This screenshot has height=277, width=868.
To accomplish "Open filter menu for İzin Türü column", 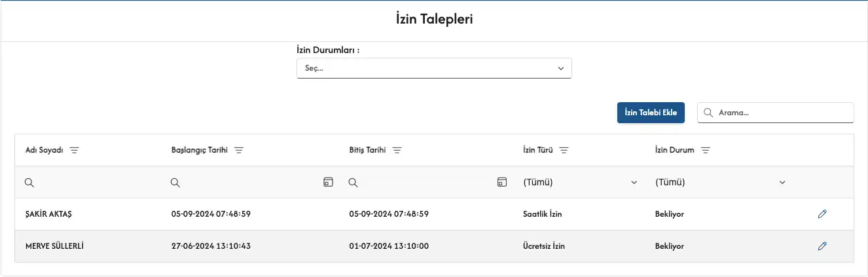I will (x=564, y=150).
